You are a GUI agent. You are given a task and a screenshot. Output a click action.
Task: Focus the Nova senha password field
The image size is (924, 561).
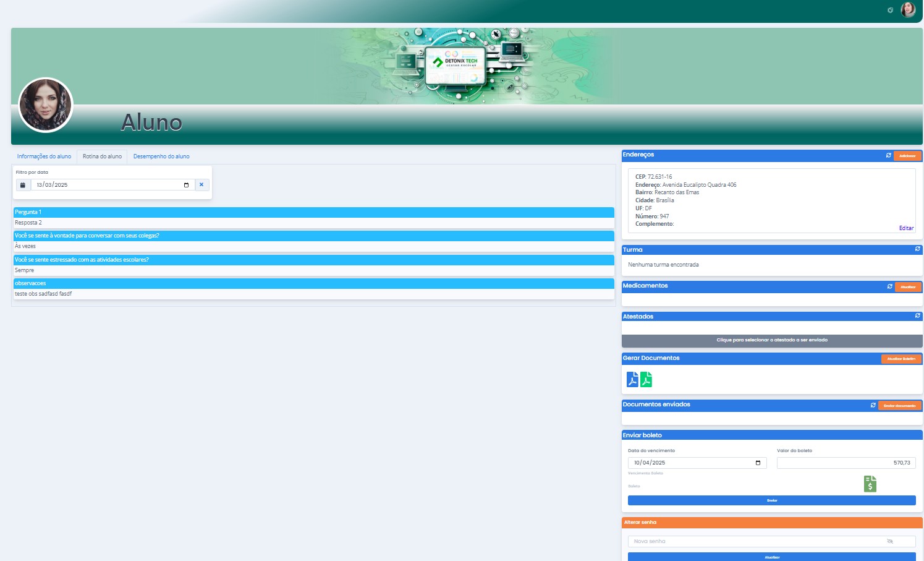pos(772,541)
